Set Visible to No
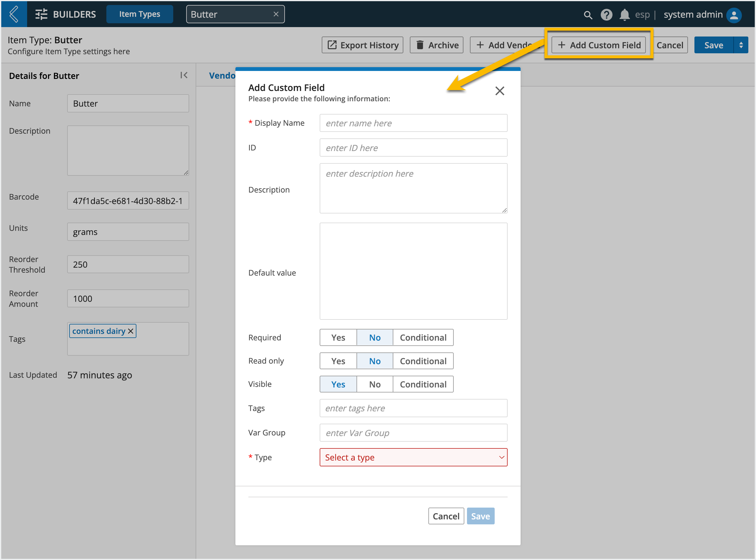Viewport: 756px width, 560px height. [x=375, y=385]
